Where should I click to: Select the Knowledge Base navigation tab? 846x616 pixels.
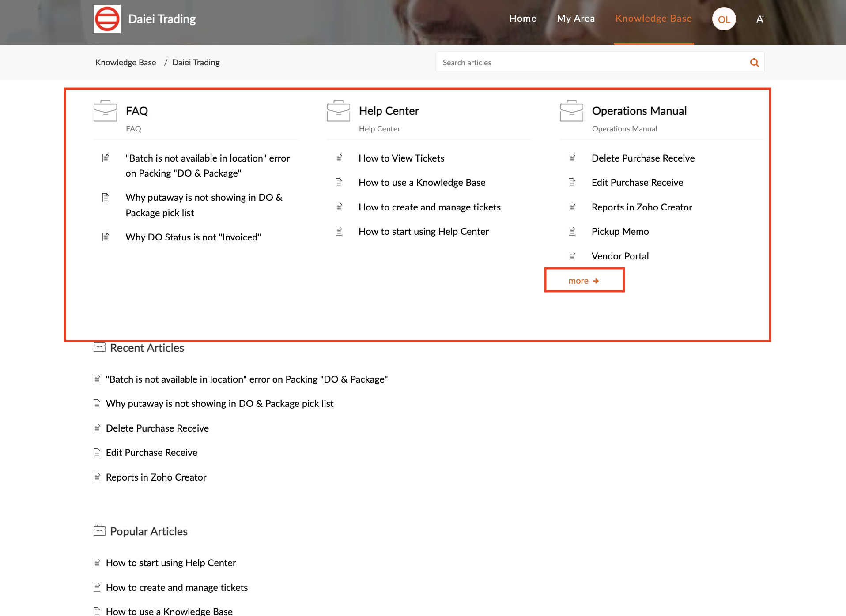(x=653, y=19)
